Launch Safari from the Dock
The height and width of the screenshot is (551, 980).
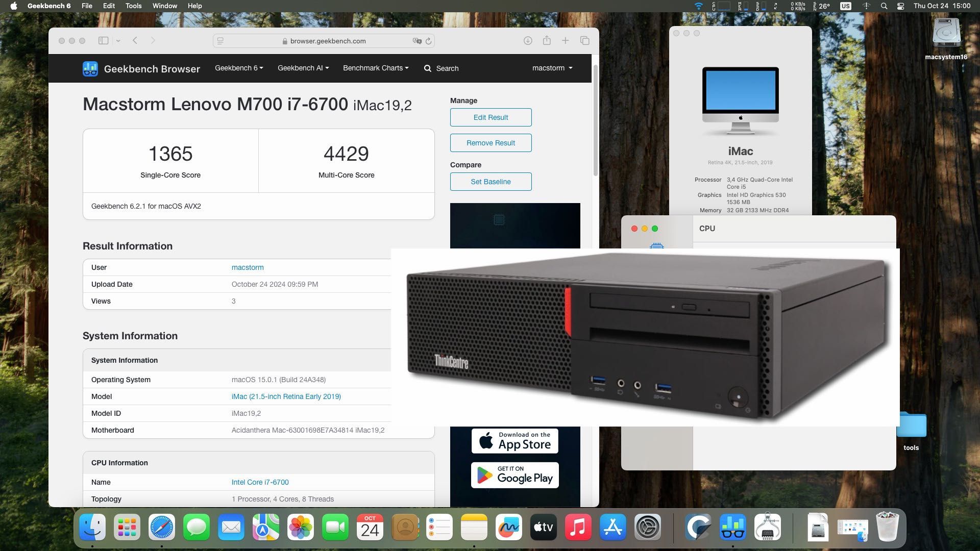click(x=162, y=527)
